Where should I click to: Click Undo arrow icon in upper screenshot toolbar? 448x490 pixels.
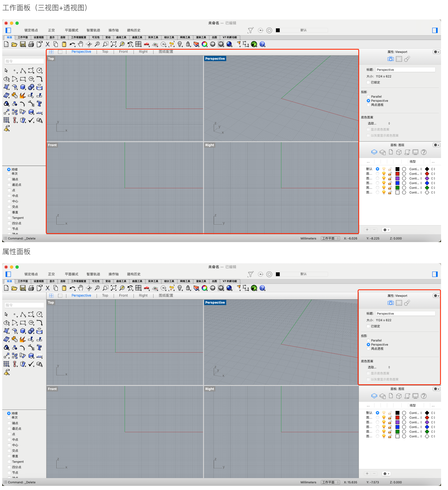(x=72, y=44)
